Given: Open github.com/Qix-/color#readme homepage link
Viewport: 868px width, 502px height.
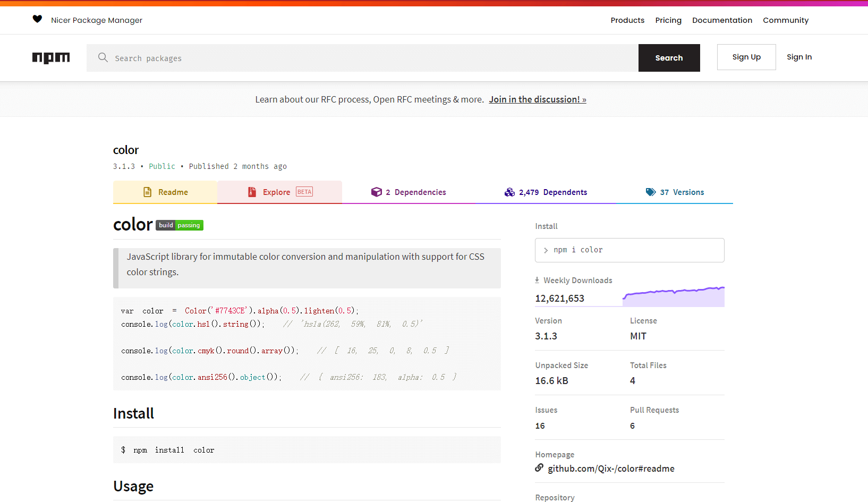Looking at the screenshot, I should [611, 469].
